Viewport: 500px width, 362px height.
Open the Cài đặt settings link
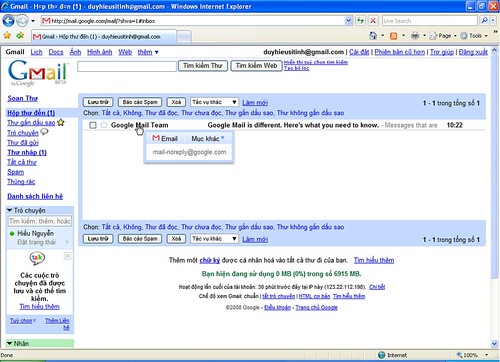[359, 52]
